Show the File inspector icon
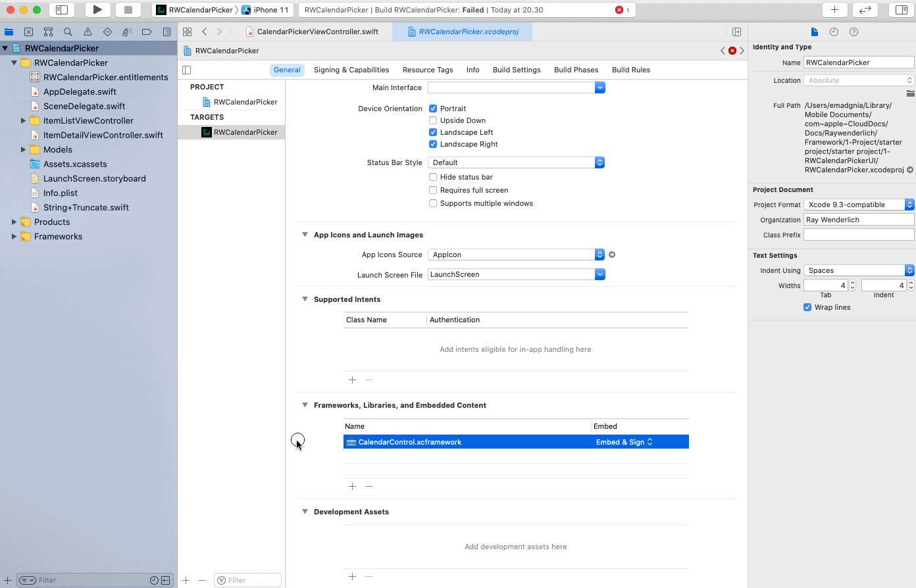 pyautogui.click(x=815, y=32)
